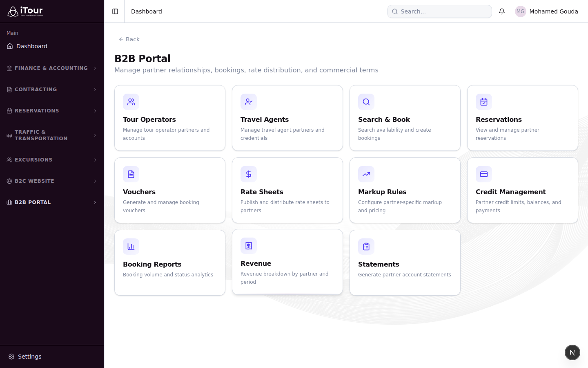588x368 pixels.
Task: Select B2B Portal menu label
Action: (x=33, y=202)
